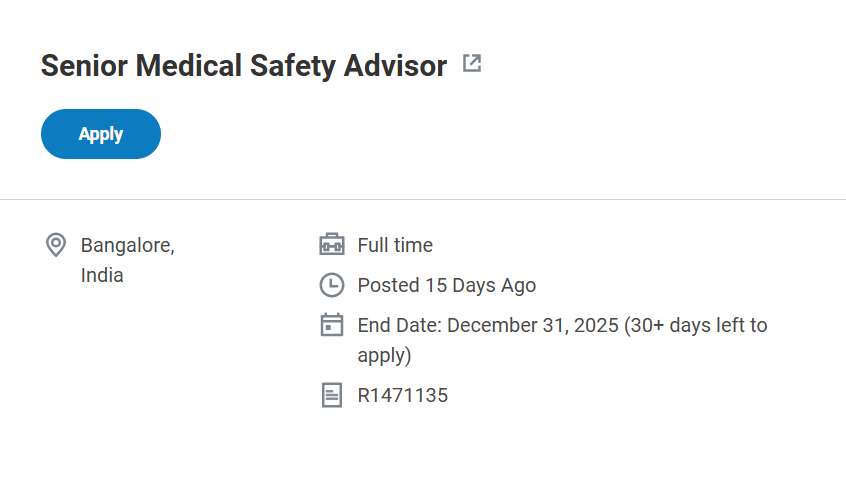Image resolution: width=846 pixels, height=480 pixels.
Task: Click the horizontal divider below Apply
Action: click(x=423, y=200)
